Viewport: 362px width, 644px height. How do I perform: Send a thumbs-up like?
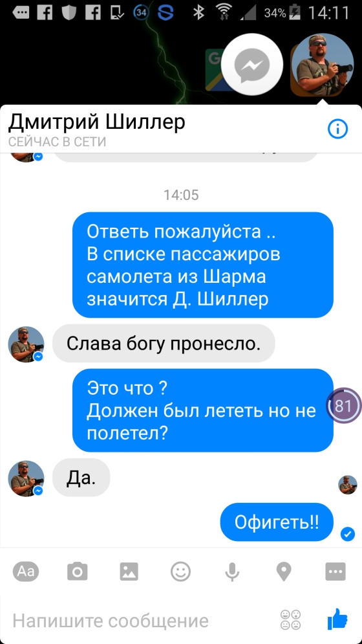click(337, 620)
